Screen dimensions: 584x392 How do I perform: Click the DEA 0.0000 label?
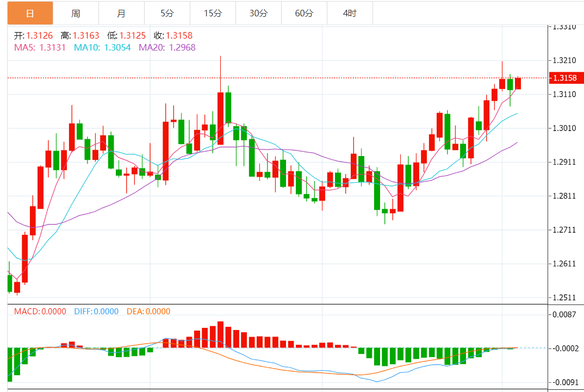[148, 311]
